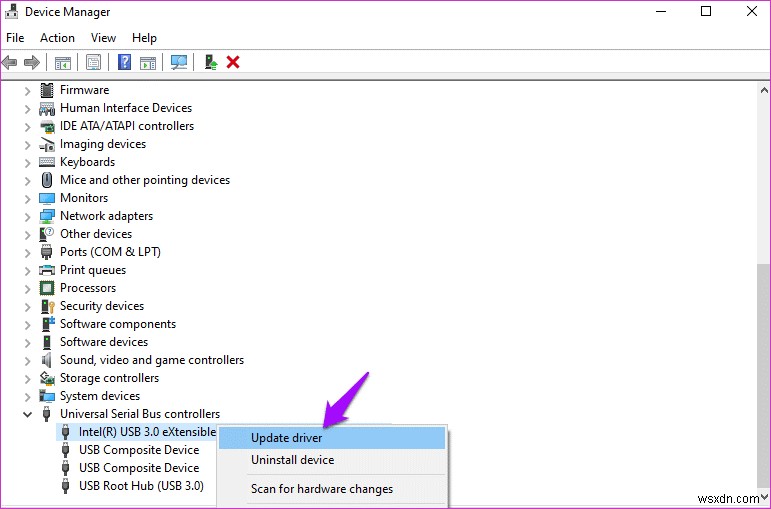Select the Storage controllers label

pos(109,378)
